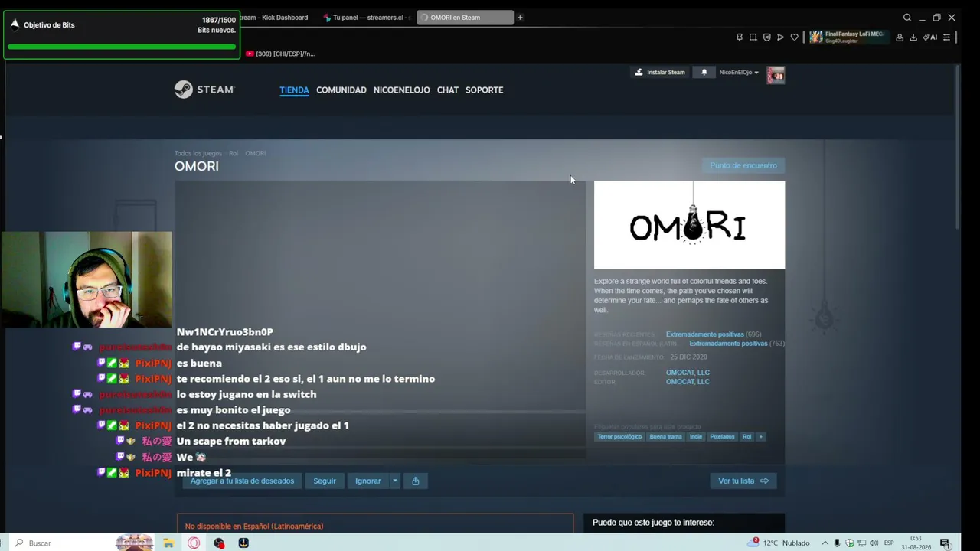Click the OMORI breadcrumb link
The width and height of the screenshot is (980, 551).
point(256,153)
